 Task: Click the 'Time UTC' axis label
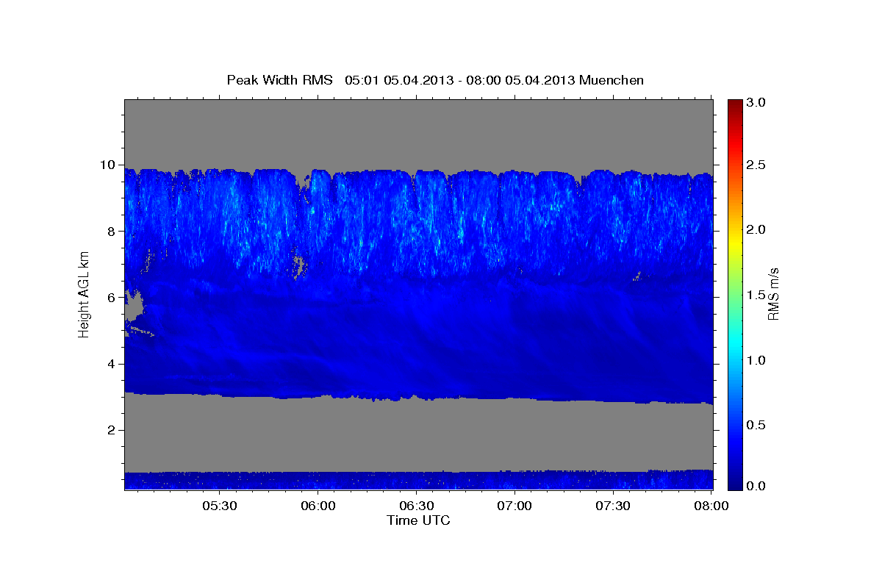click(418, 520)
